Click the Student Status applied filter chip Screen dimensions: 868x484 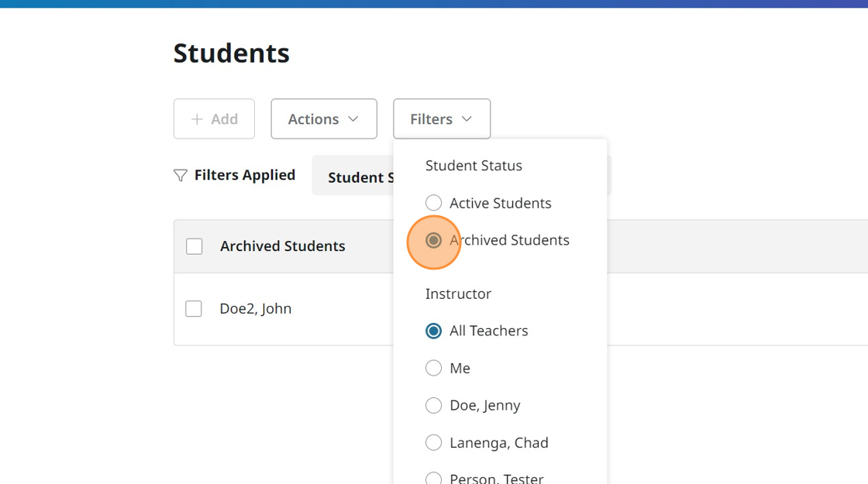pos(355,177)
